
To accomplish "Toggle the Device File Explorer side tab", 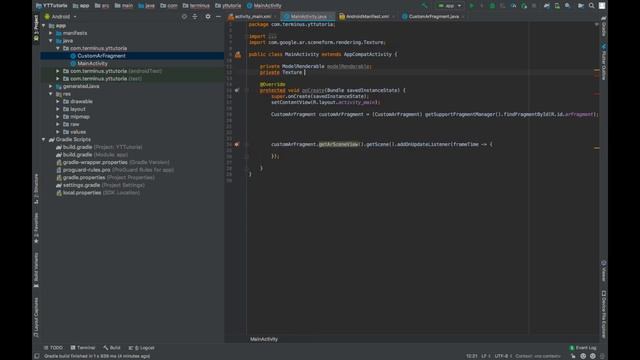I will click(x=604, y=314).
